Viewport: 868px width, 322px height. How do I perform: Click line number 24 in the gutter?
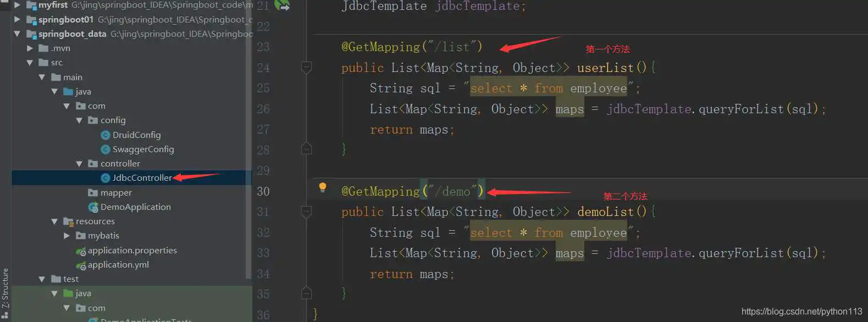[263, 68]
